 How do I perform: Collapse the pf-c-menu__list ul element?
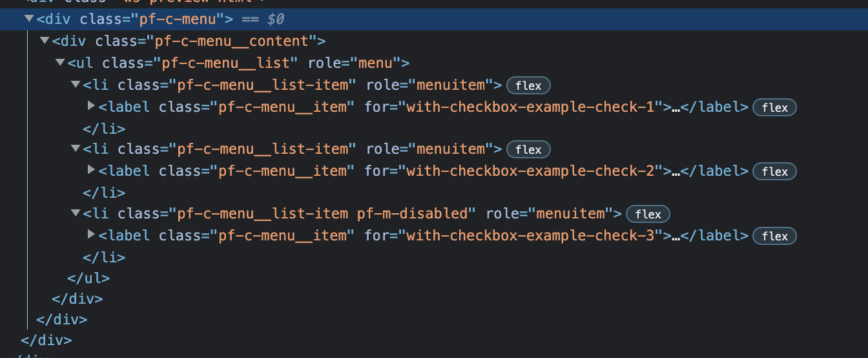click(x=59, y=63)
